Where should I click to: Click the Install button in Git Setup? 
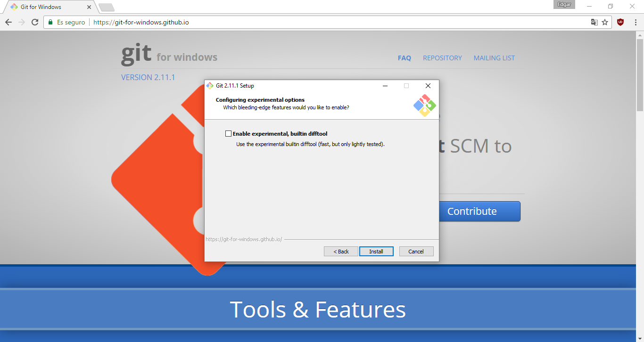pyautogui.click(x=376, y=252)
